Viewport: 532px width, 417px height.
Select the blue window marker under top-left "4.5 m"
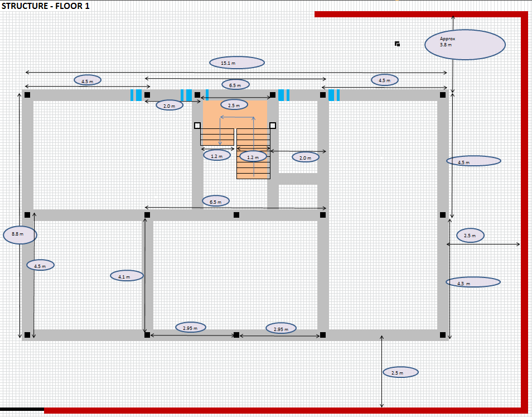[136, 95]
